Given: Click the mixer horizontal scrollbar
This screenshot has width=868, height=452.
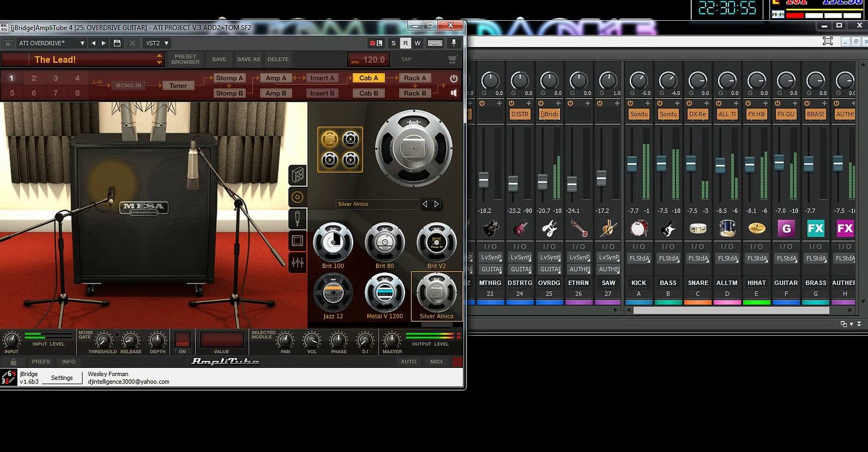Looking at the screenshot, I should (x=731, y=310).
